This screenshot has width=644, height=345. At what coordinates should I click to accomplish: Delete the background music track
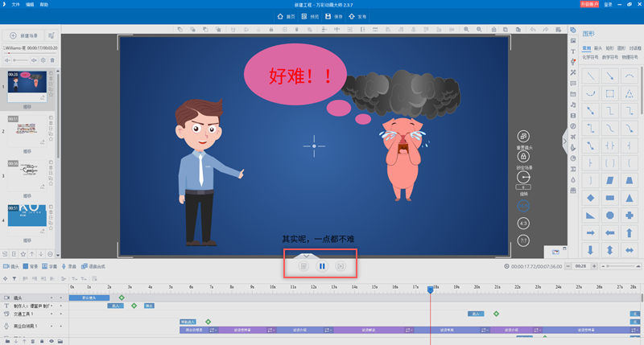(x=52, y=60)
